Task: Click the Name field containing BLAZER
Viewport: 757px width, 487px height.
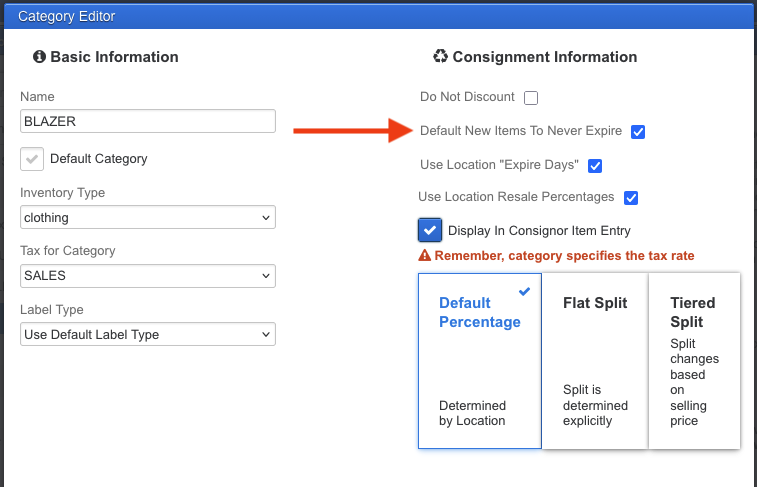Action: point(148,121)
